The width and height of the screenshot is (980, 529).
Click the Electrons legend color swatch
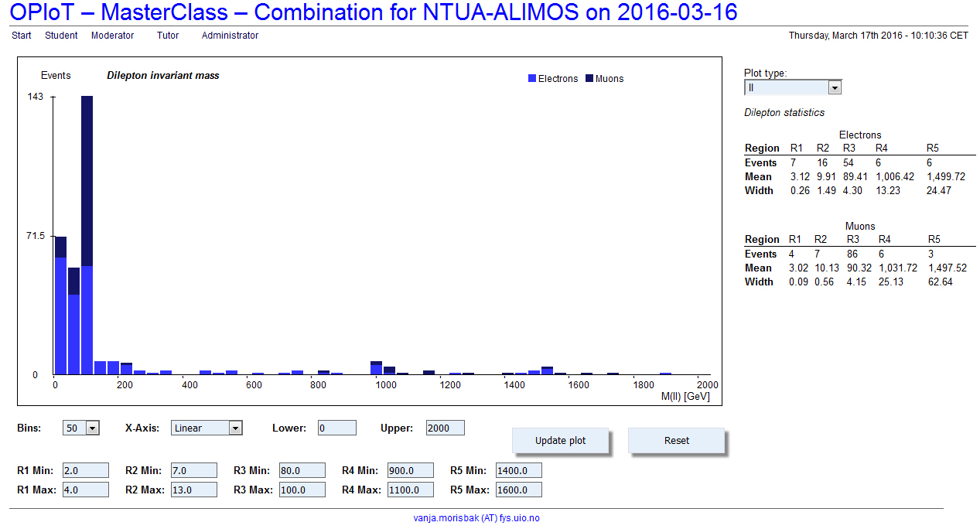(532, 79)
